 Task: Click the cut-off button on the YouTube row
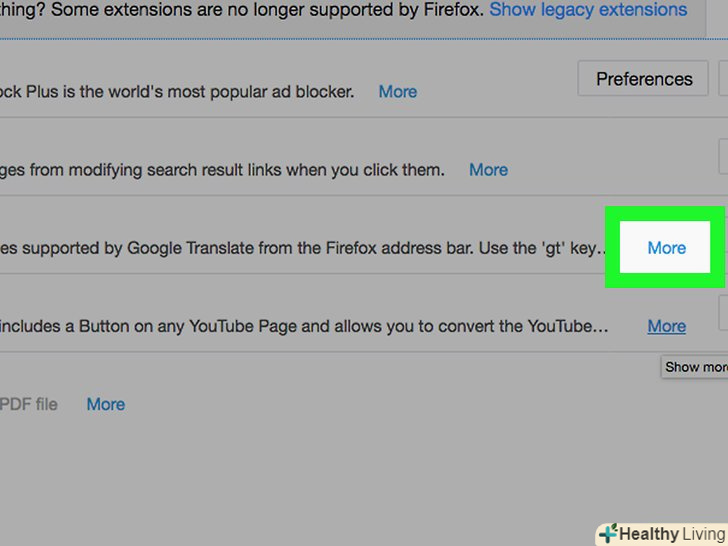pyautogui.click(x=723, y=314)
